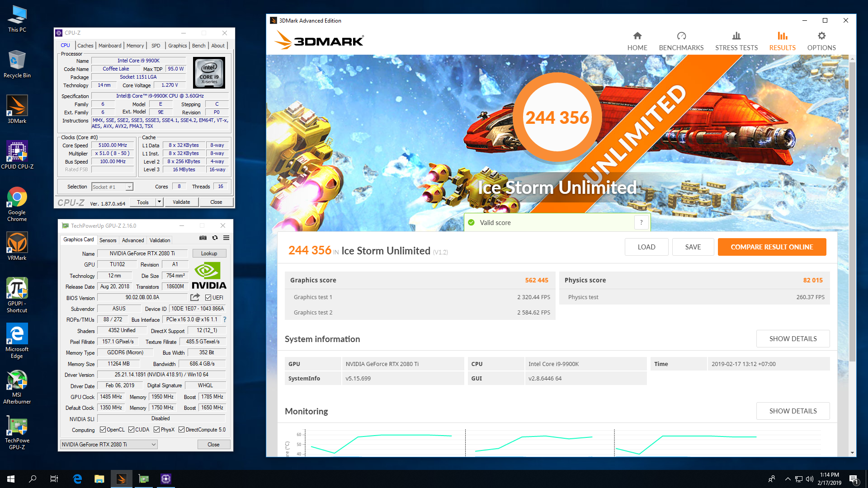Switch to CPU-Z Bench tab

[198, 46]
